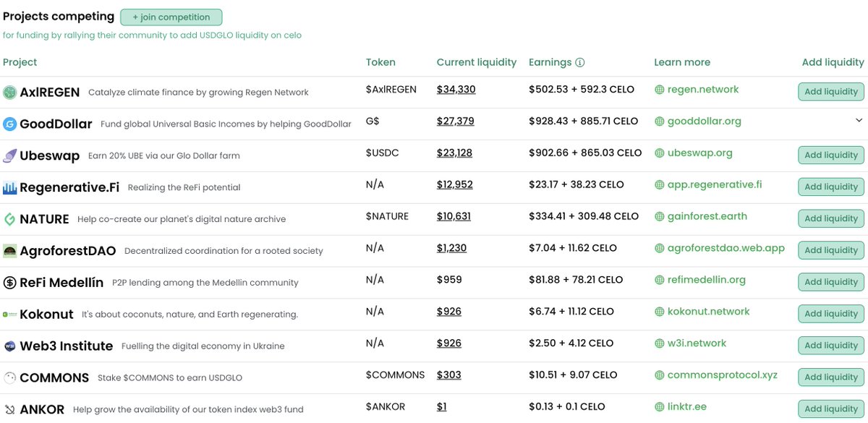Image resolution: width=868 pixels, height=423 pixels.
Task: Click the globe icon beside gooddollar.org
Action: pos(659,121)
